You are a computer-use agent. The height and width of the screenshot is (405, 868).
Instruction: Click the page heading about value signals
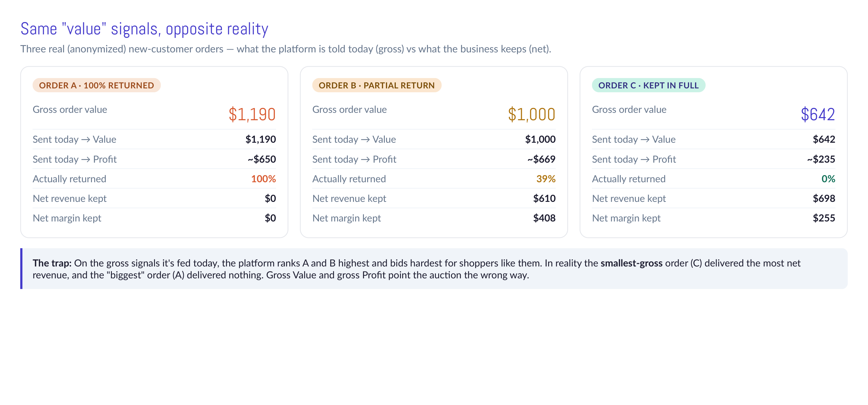pos(144,29)
